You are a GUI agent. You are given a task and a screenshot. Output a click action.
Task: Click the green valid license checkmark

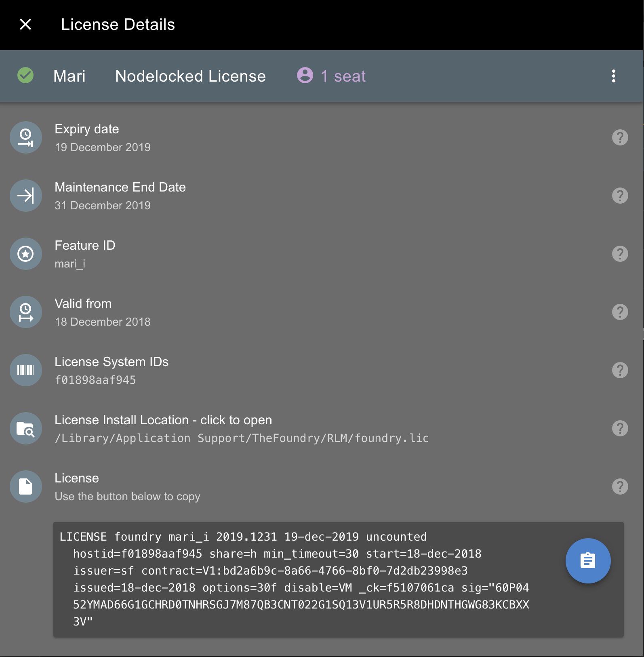point(25,76)
